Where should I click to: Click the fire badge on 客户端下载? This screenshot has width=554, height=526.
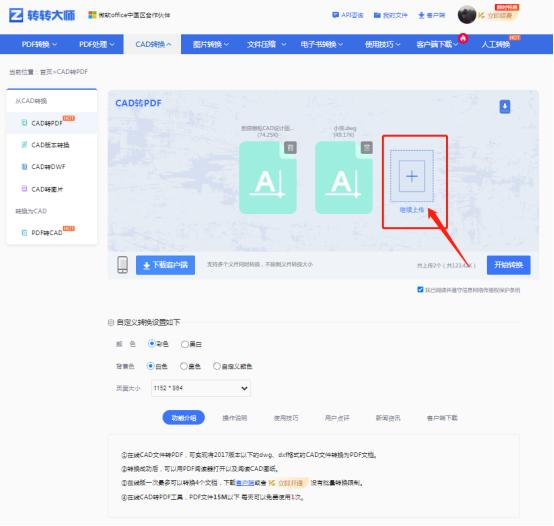[463, 38]
